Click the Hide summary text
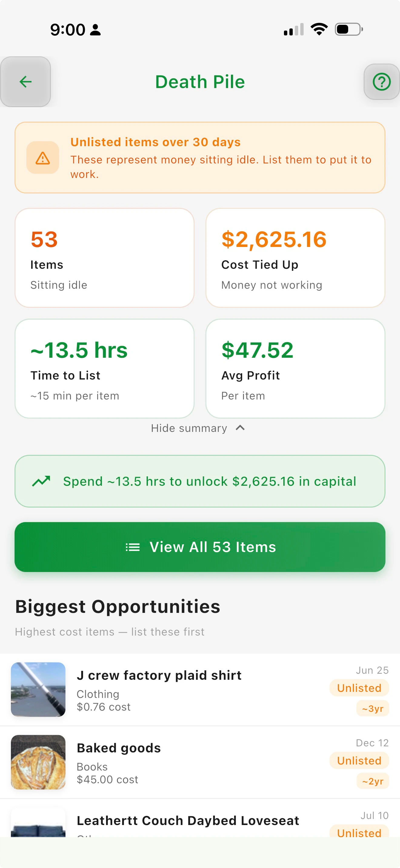 [x=189, y=428]
